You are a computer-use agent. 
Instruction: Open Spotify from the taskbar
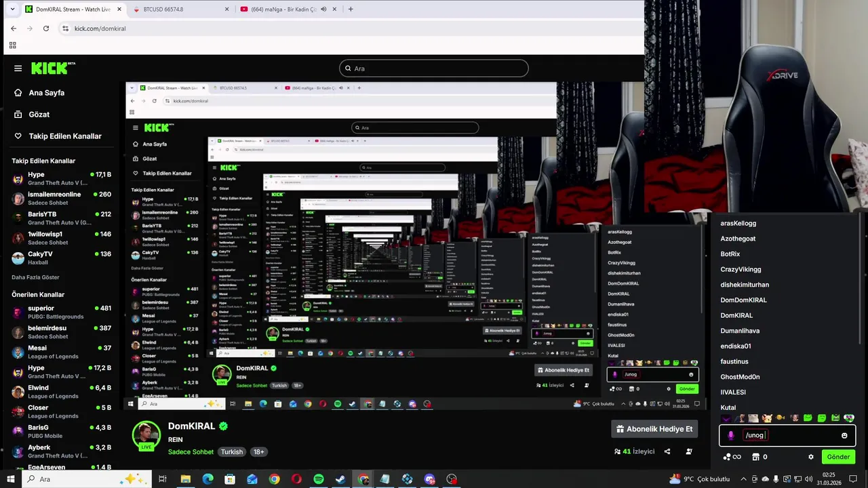tap(319, 479)
